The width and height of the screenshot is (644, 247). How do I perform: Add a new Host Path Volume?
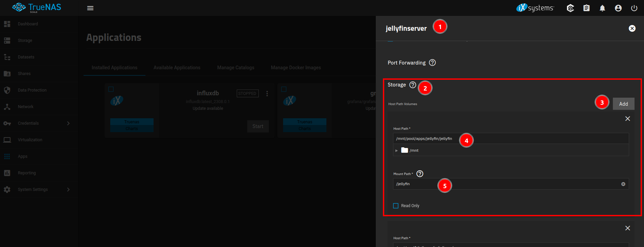tap(623, 104)
